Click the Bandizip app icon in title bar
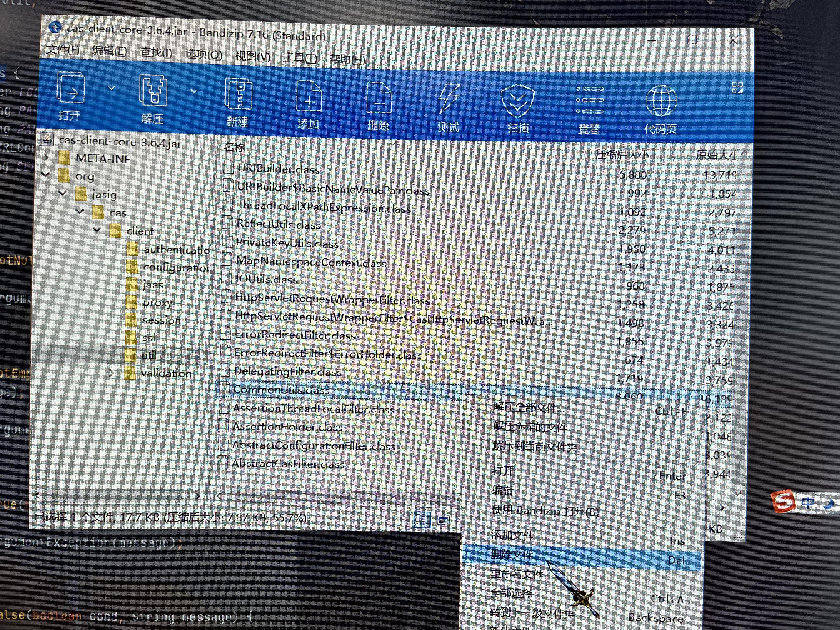Image resolution: width=840 pixels, height=630 pixels. [x=55, y=27]
